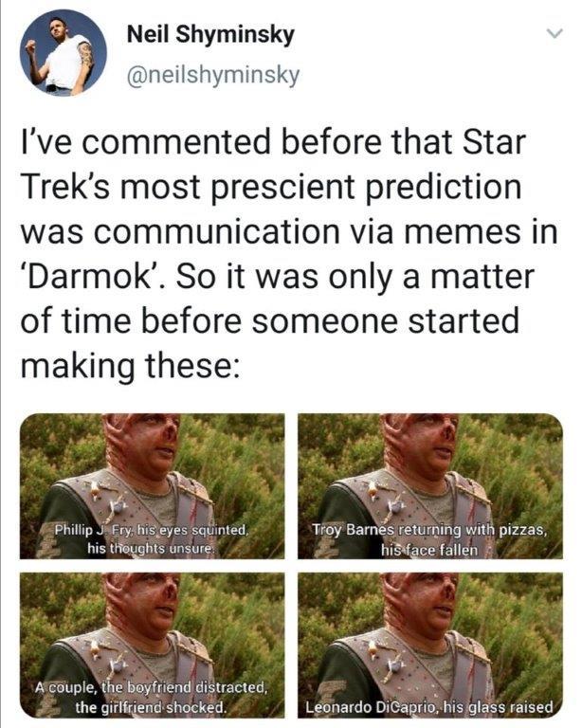
Task: Open the @neilshyminsky handle link
Action: tap(213, 75)
